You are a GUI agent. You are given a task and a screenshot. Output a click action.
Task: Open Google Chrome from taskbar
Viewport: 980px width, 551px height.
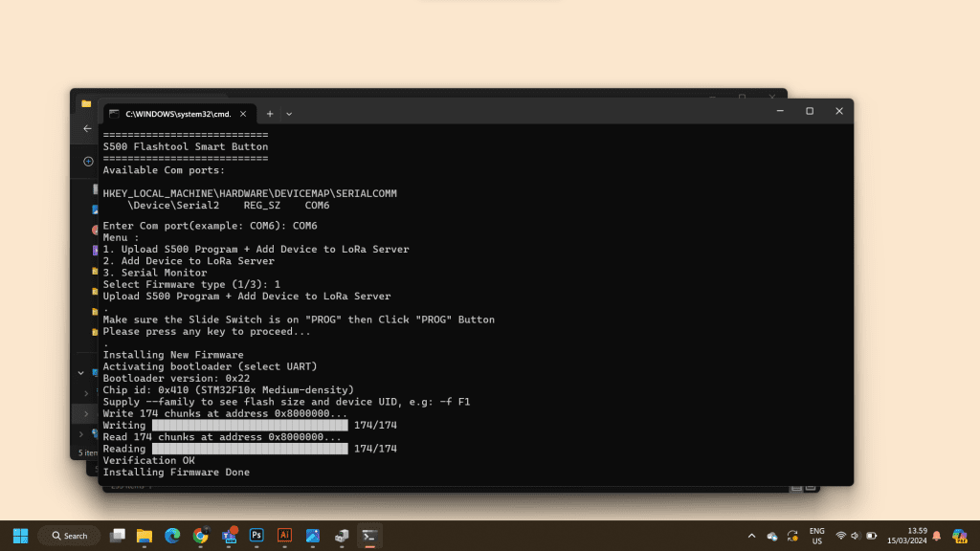coord(200,536)
